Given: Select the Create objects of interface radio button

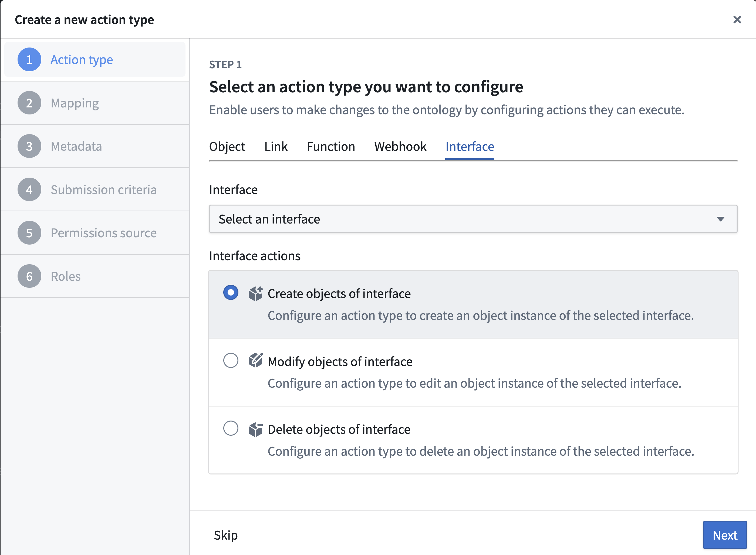Looking at the screenshot, I should point(231,293).
